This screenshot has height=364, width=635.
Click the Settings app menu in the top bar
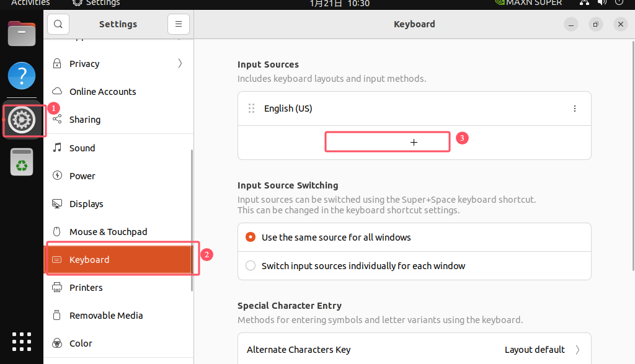(x=96, y=3)
